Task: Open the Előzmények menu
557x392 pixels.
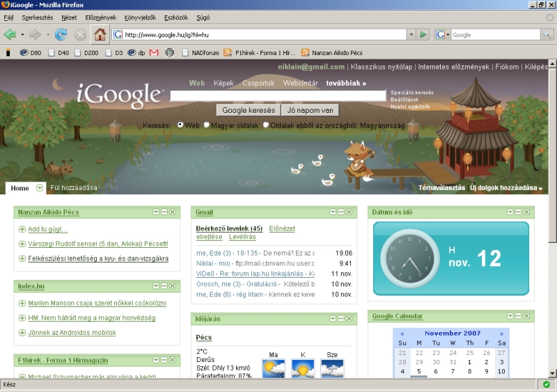Action: tap(100, 17)
